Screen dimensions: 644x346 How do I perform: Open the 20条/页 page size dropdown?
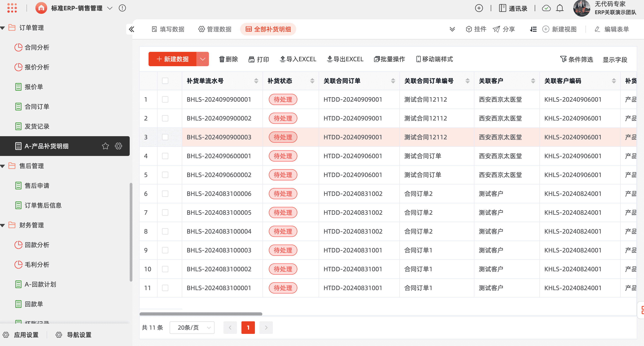[192, 328]
